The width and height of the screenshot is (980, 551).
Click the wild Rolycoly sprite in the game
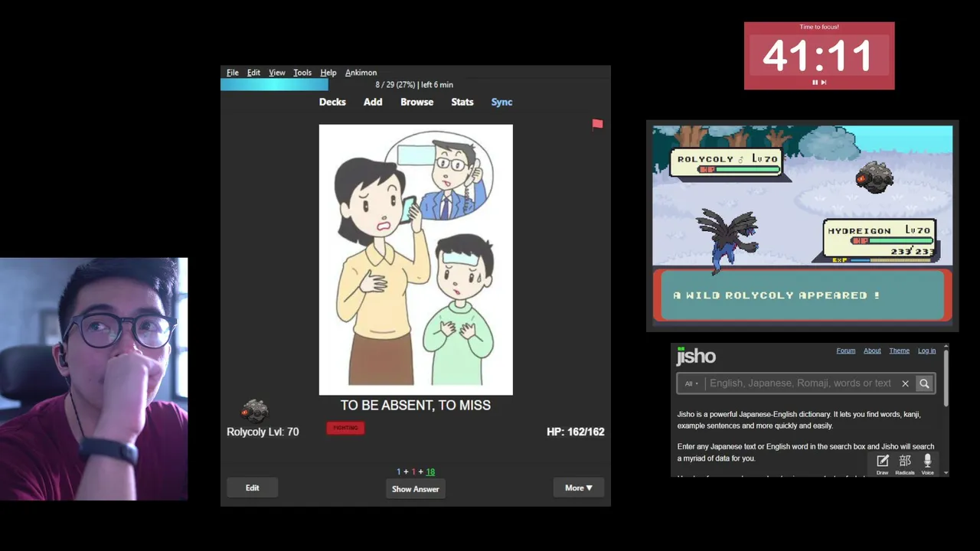[874, 177]
